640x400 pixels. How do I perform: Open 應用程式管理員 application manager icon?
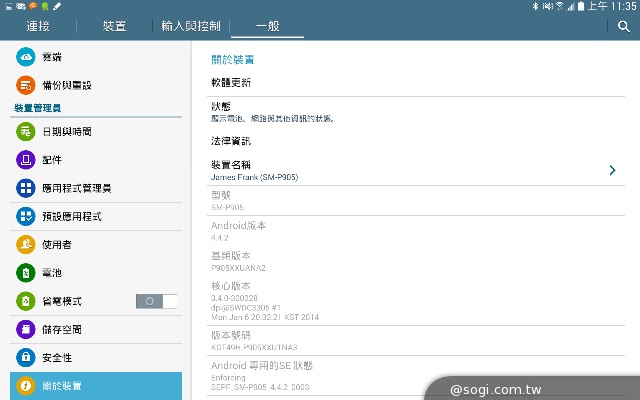(x=26, y=188)
